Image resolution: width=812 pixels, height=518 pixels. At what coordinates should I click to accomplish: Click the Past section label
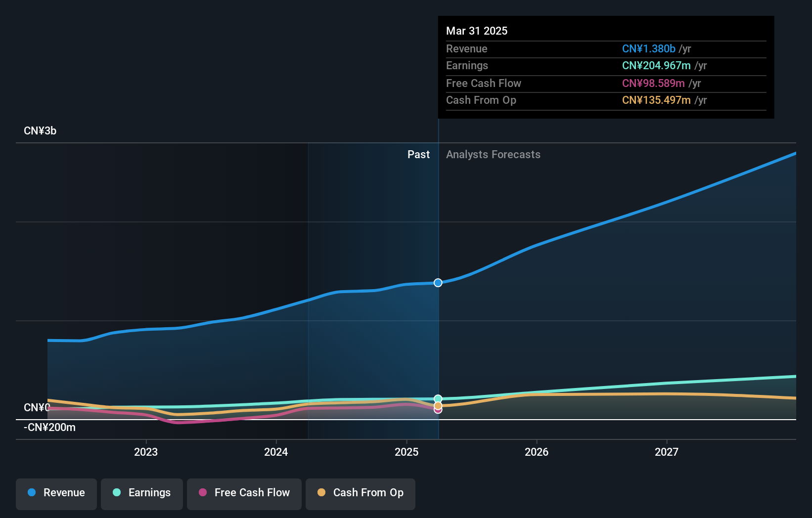click(x=418, y=155)
